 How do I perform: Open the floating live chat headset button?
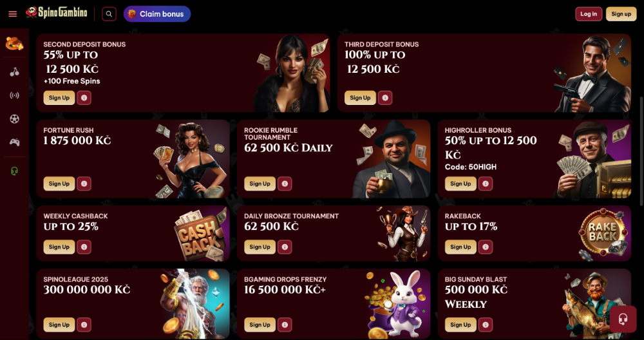coord(623,319)
